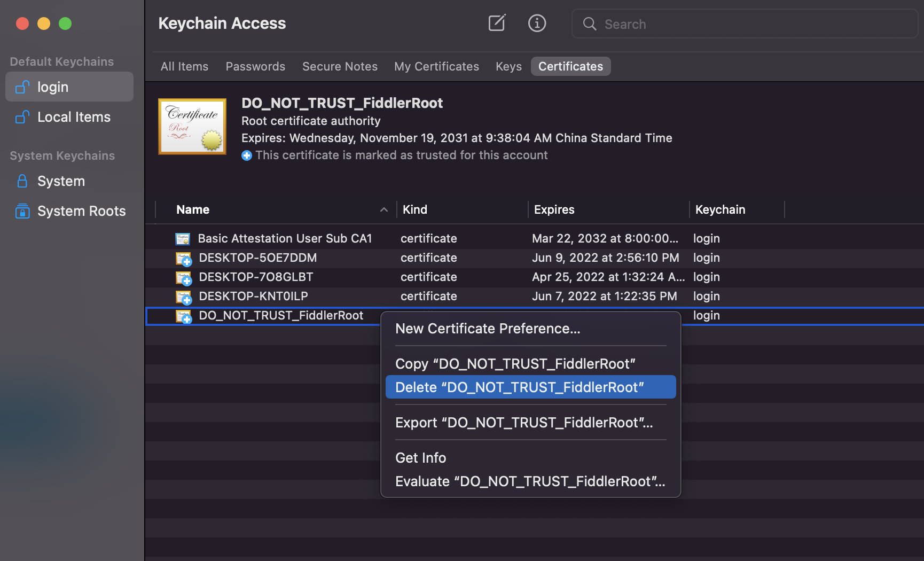Screen dimensions: 924x561
Task: Click the Name column sort arrow
Action: click(x=383, y=209)
